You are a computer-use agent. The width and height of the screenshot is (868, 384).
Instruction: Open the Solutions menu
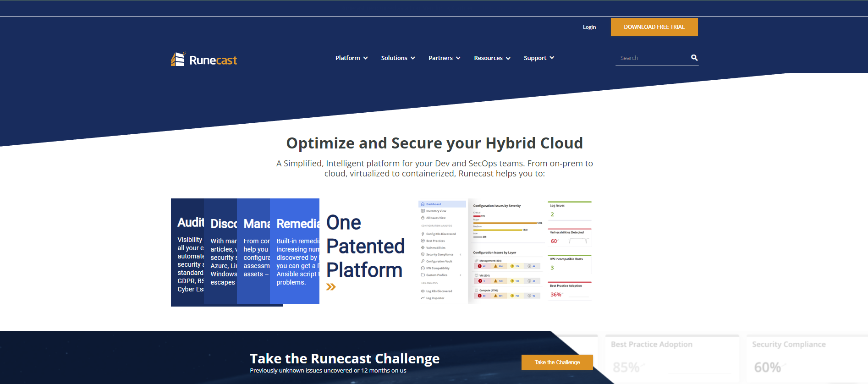[394, 58]
